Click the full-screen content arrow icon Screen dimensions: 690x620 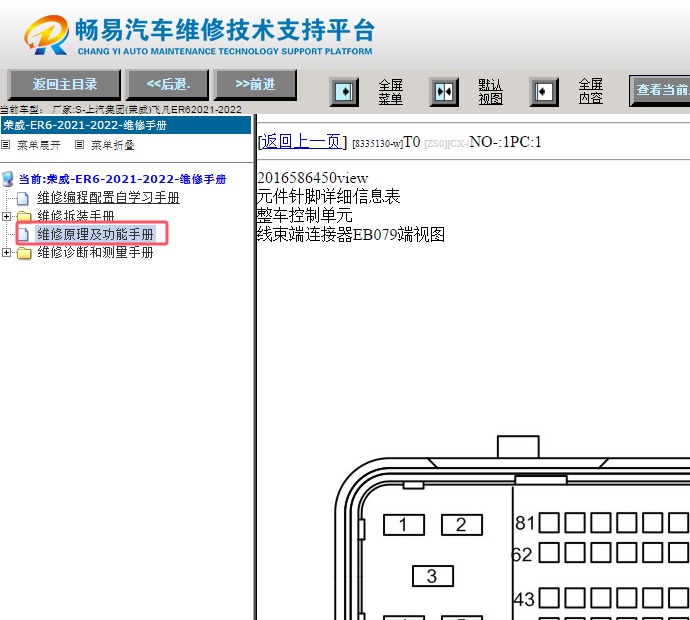(543, 92)
